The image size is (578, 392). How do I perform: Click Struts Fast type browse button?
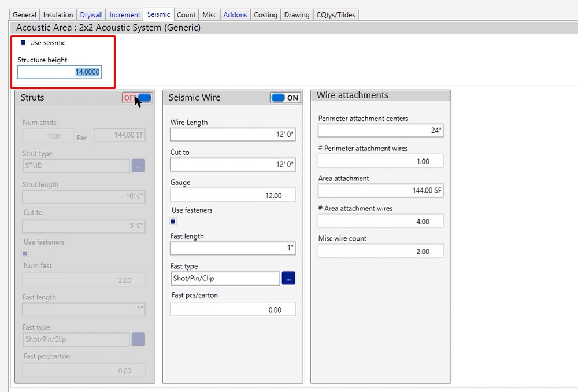(x=138, y=339)
